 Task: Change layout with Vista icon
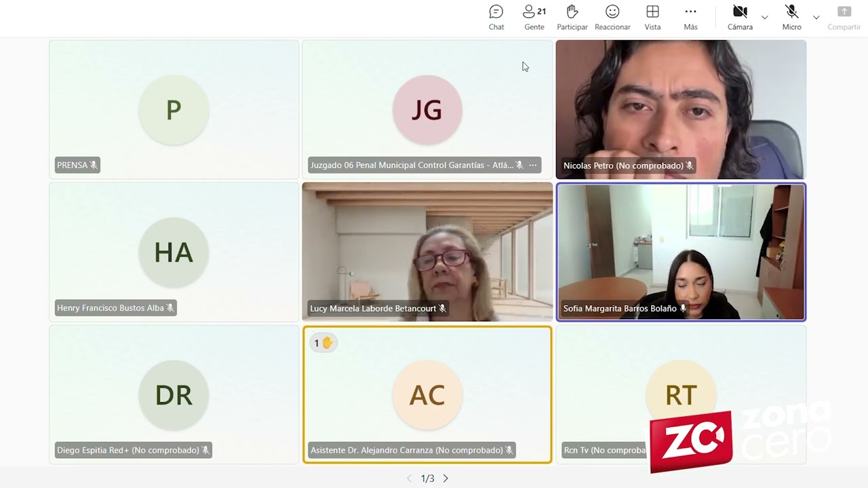[x=652, y=17]
